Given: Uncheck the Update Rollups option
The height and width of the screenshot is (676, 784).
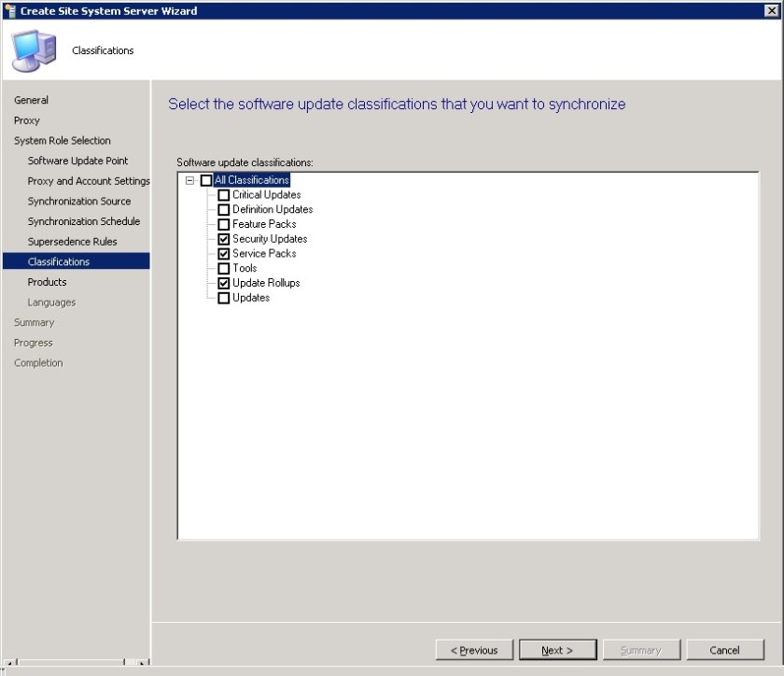Looking at the screenshot, I should tap(223, 282).
